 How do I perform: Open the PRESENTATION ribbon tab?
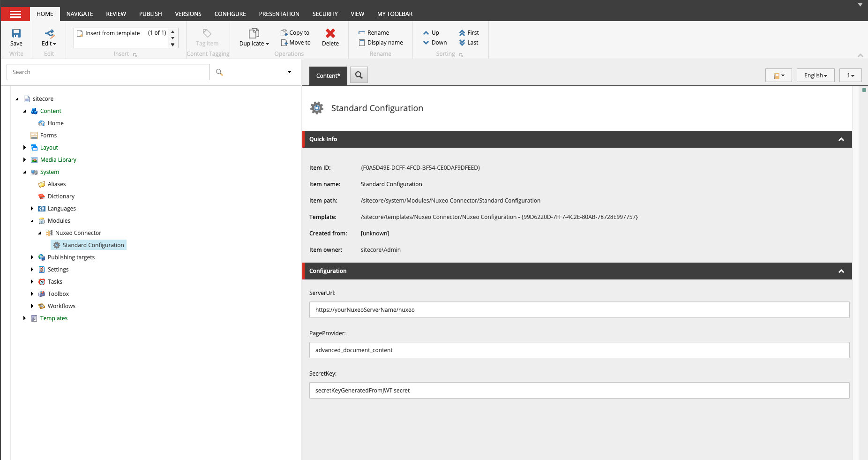(x=279, y=14)
